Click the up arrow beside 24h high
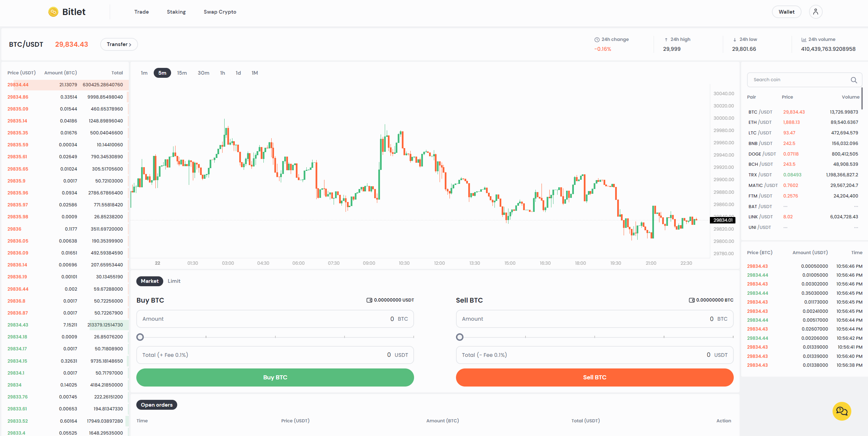This screenshot has width=868, height=436. [x=666, y=39]
